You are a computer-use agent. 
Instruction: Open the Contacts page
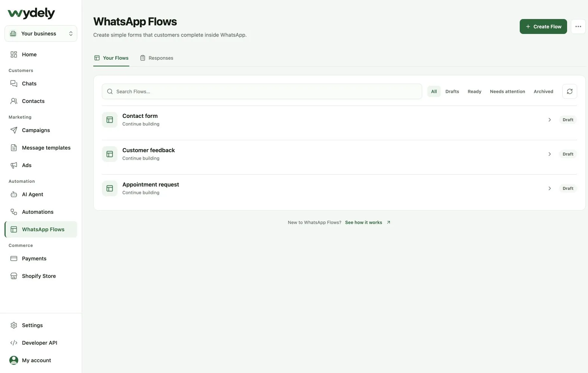click(x=41, y=101)
